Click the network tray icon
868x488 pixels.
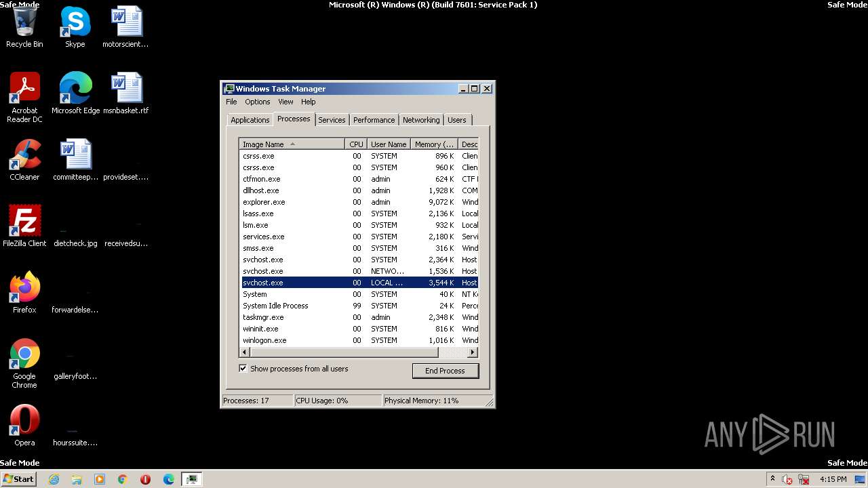804,479
